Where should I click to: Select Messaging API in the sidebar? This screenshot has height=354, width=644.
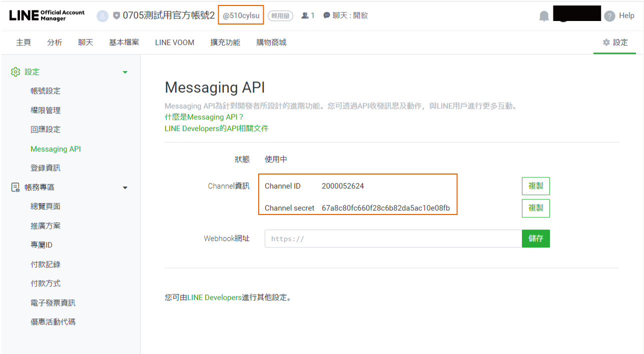(56, 149)
